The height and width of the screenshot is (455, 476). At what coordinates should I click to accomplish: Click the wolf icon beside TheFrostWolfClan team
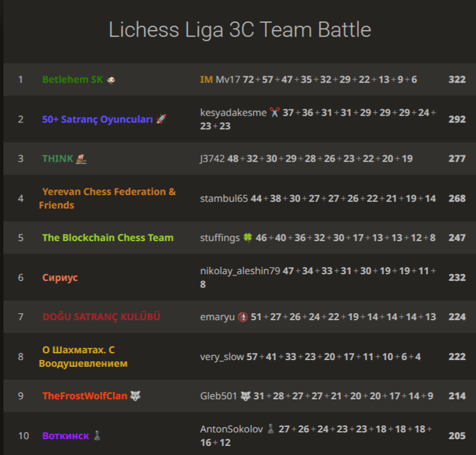coord(135,396)
